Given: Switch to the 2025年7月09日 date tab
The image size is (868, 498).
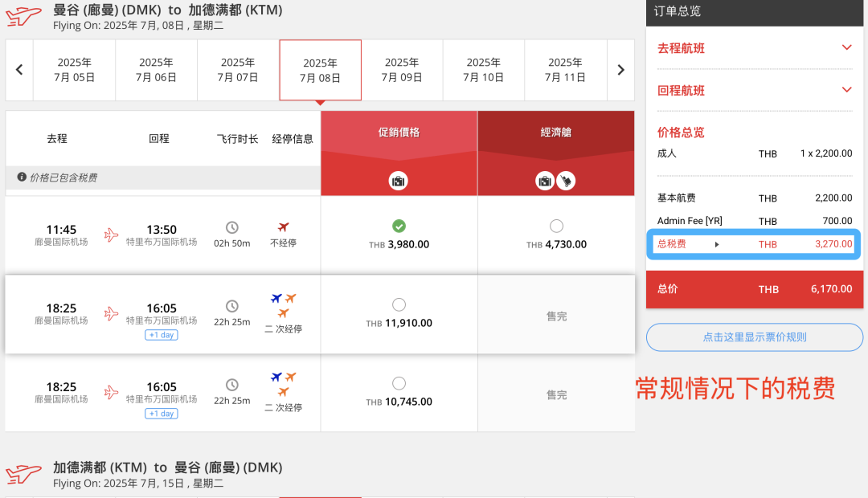Looking at the screenshot, I should click(x=402, y=70).
